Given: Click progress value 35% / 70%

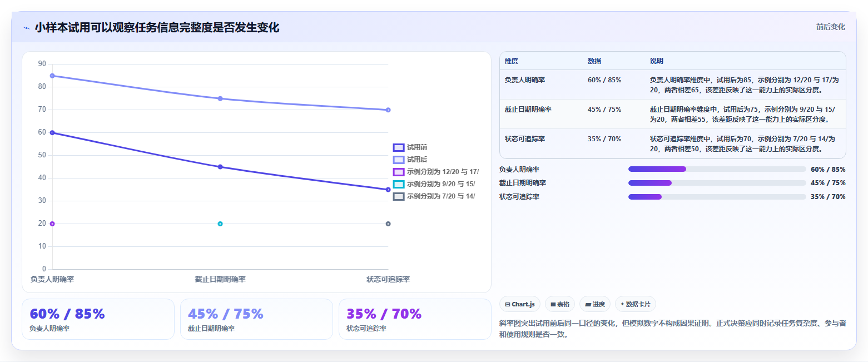Looking at the screenshot, I should (x=828, y=197).
